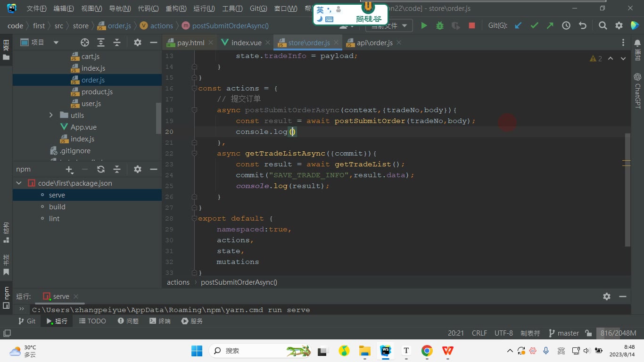Select the serve npm script
Screen dimensions: 644x362
(x=57, y=195)
